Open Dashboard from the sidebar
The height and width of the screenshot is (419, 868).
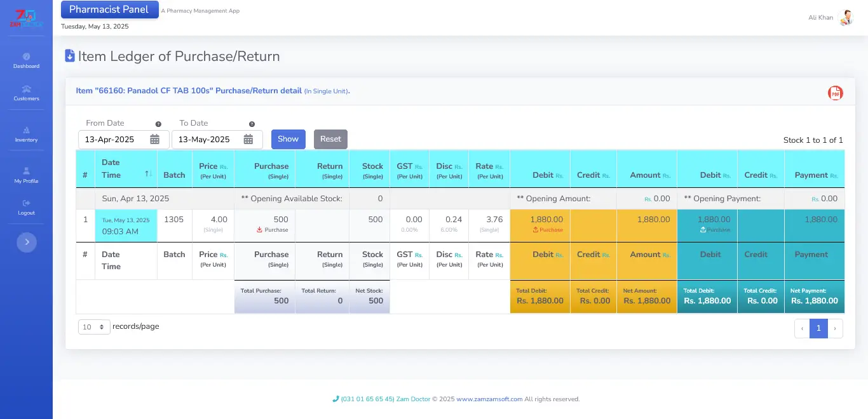click(x=26, y=60)
